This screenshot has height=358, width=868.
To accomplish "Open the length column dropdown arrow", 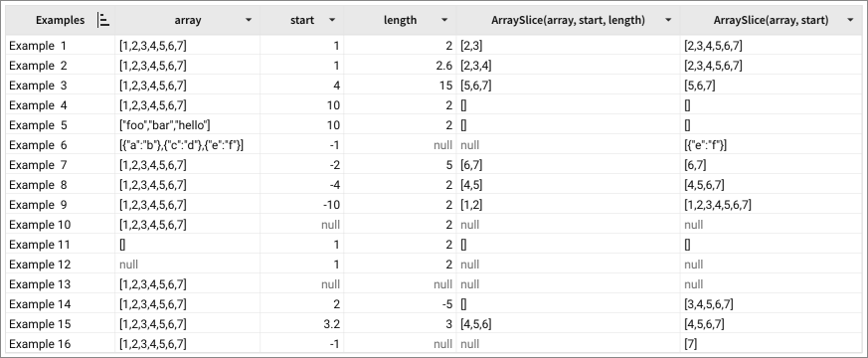I will (x=444, y=21).
